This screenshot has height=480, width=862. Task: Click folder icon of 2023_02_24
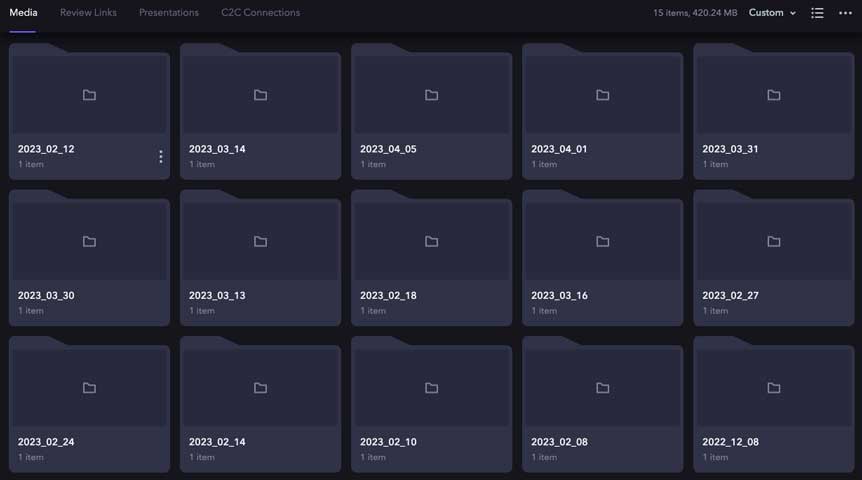click(89, 388)
